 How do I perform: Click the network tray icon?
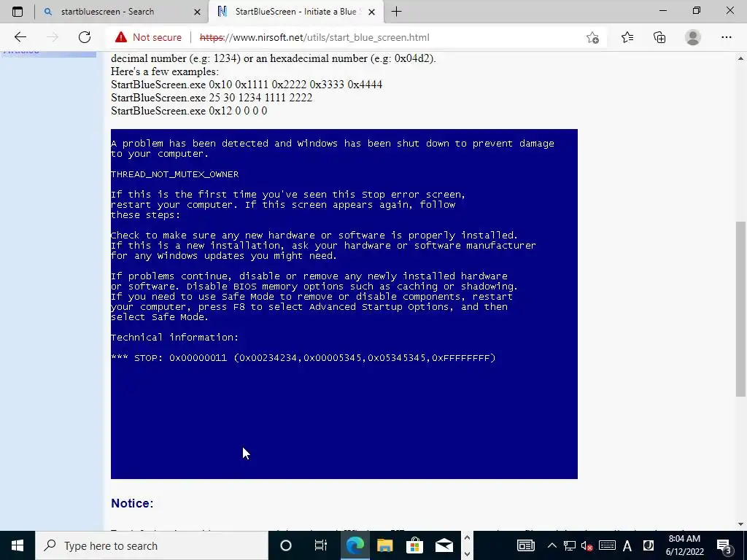point(569,545)
